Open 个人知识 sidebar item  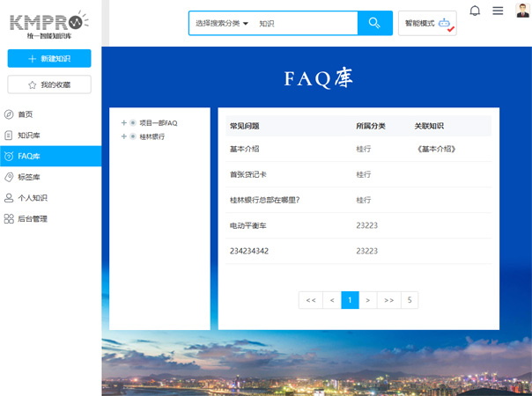32,198
